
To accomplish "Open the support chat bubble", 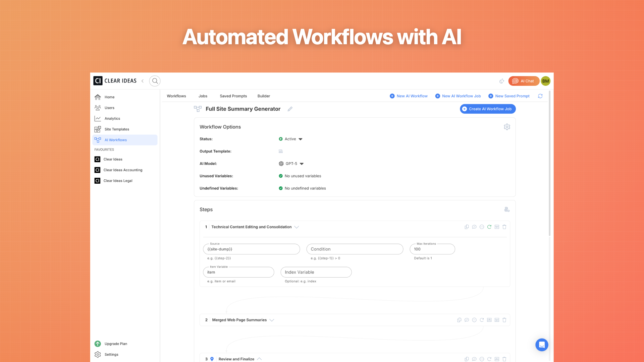I will pos(542,345).
